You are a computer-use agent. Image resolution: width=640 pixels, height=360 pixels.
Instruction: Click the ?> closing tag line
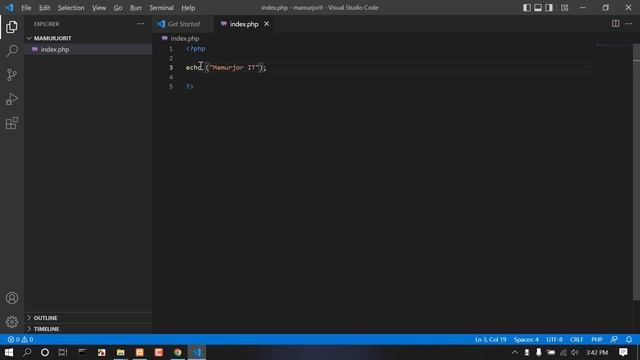[x=189, y=87]
